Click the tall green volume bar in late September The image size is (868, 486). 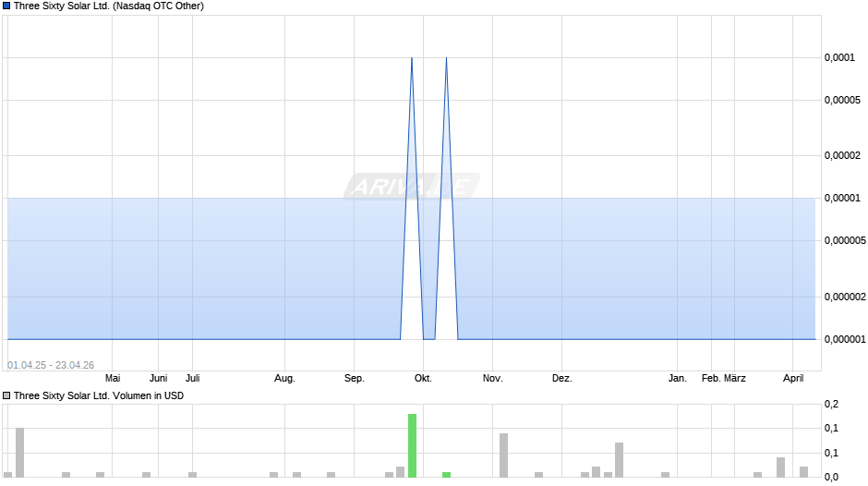(x=412, y=445)
